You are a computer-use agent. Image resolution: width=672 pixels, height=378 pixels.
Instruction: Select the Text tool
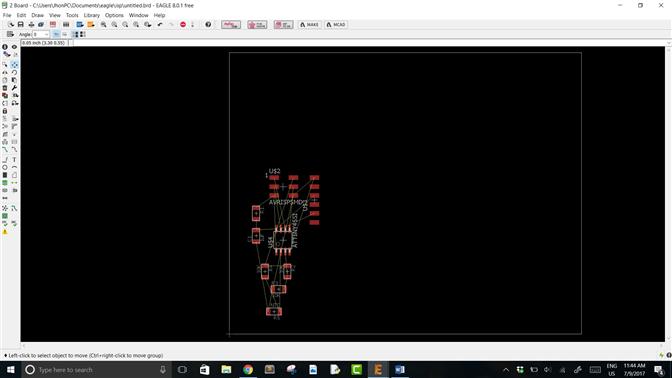click(14, 159)
